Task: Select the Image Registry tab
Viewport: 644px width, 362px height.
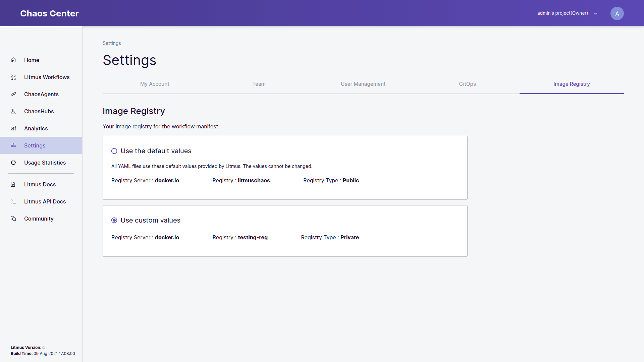Action: click(x=572, y=84)
